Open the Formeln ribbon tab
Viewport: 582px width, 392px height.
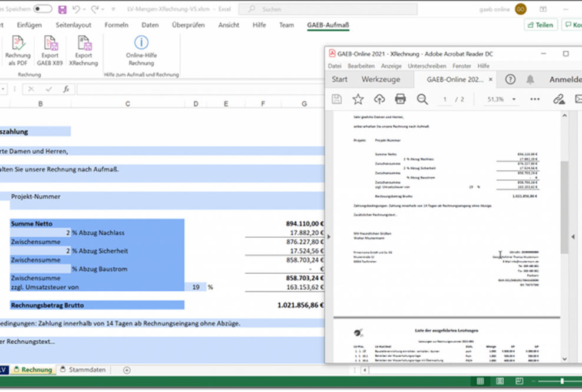(117, 25)
